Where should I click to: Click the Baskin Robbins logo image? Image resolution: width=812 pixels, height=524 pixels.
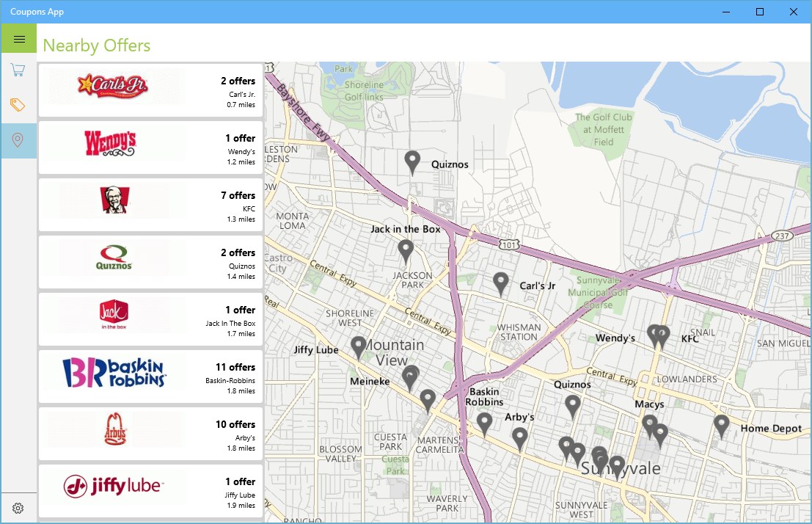click(x=114, y=372)
